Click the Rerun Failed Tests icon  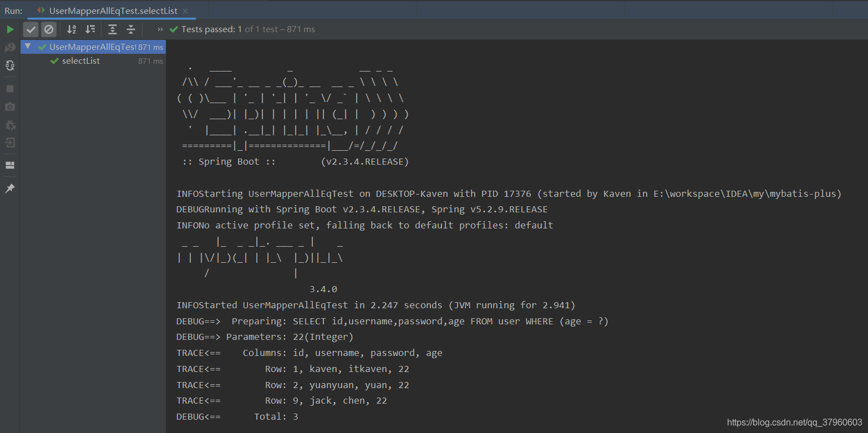point(10,48)
